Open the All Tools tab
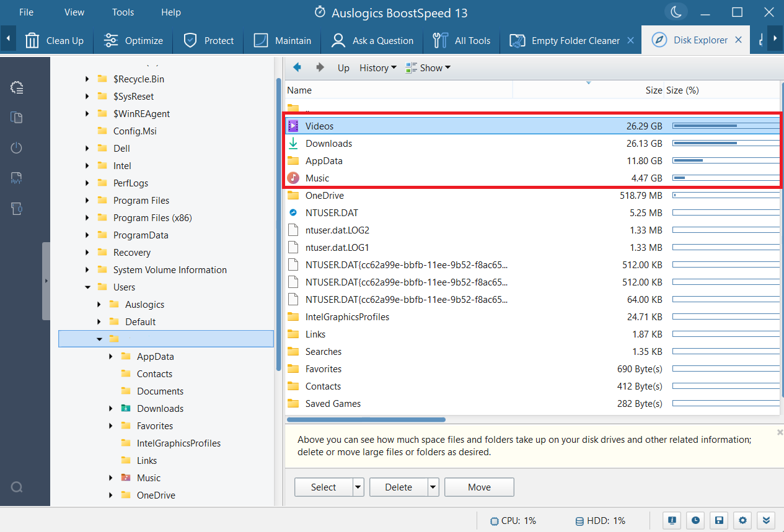784x532 pixels. [x=461, y=41]
